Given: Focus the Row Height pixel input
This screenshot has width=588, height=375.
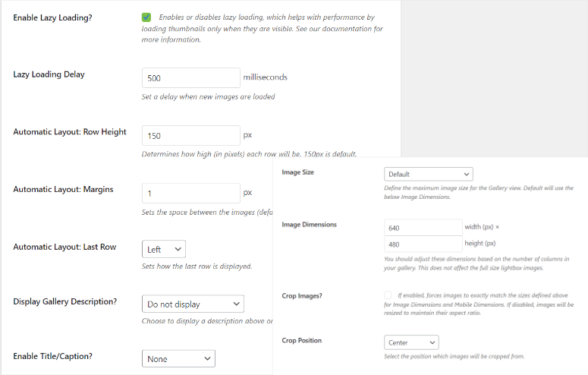Looking at the screenshot, I should click(x=191, y=136).
